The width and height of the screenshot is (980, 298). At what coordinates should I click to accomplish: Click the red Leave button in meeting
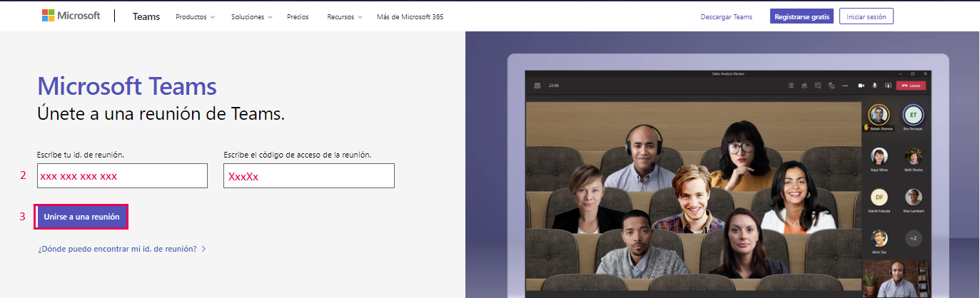(910, 86)
